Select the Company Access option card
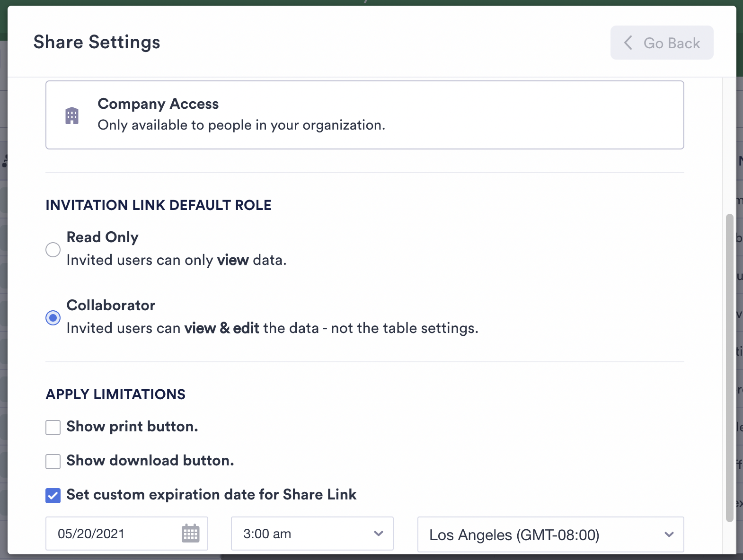Image resolution: width=743 pixels, height=560 pixels. [365, 115]
